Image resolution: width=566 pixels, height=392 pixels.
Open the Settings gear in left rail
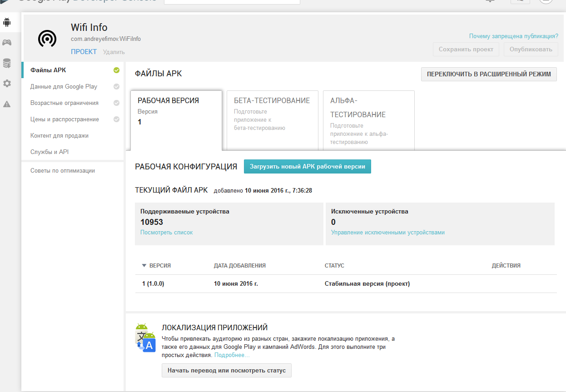[7, 84]
